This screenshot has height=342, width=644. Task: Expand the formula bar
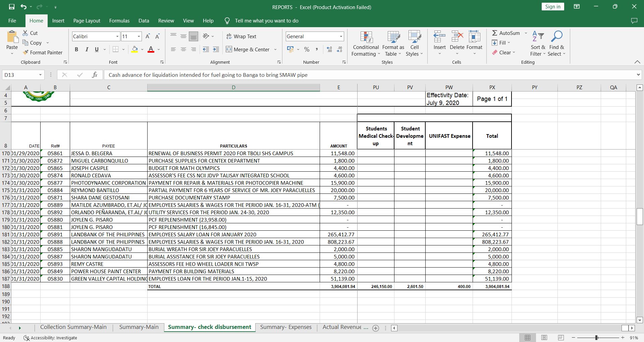click(638, 75)
